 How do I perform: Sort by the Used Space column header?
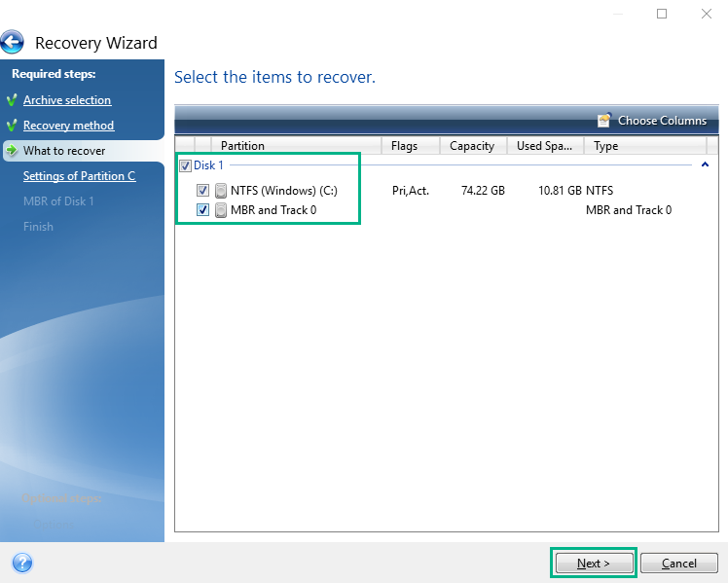(x=546, y=146)
